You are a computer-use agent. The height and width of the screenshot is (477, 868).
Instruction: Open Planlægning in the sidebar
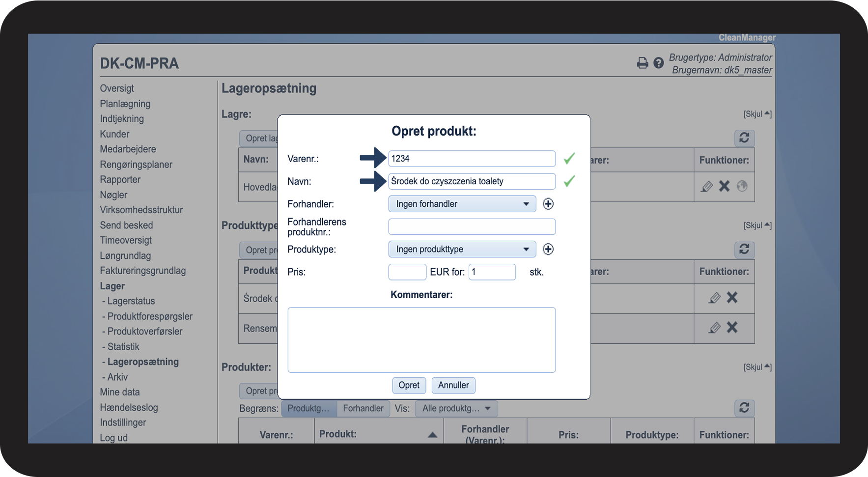(125, 104)
